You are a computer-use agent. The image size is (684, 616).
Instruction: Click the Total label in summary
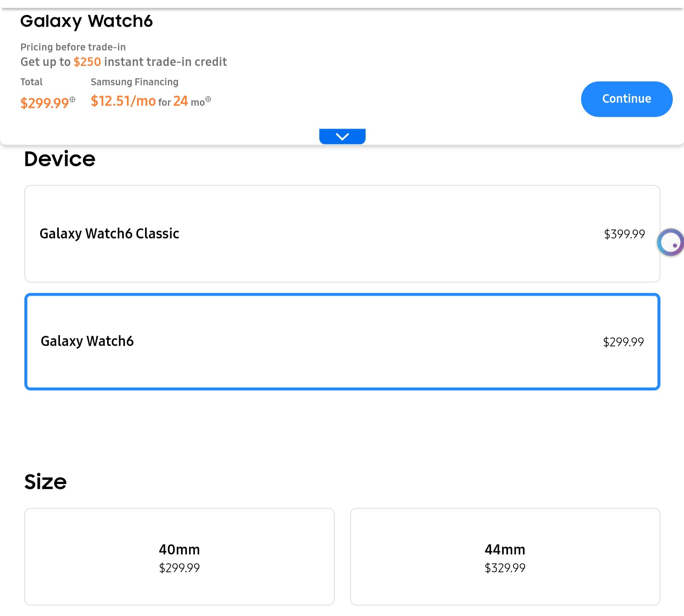click(x=31, y=82)
